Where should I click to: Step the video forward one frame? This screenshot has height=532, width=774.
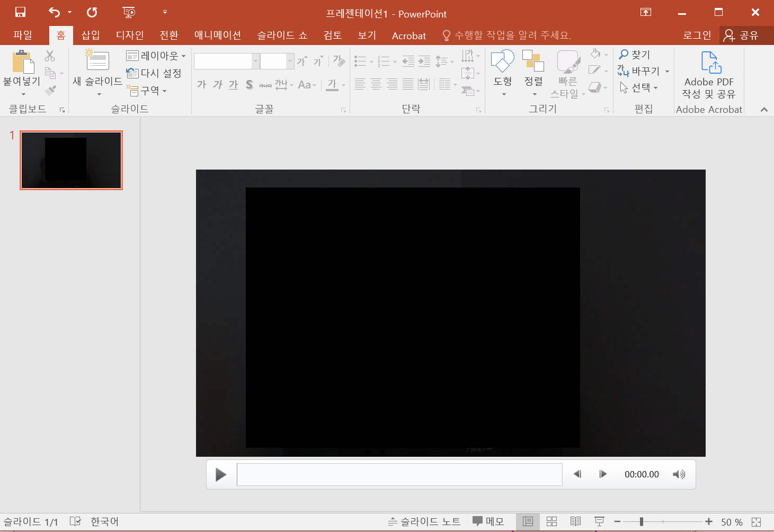tap(603, 474)
